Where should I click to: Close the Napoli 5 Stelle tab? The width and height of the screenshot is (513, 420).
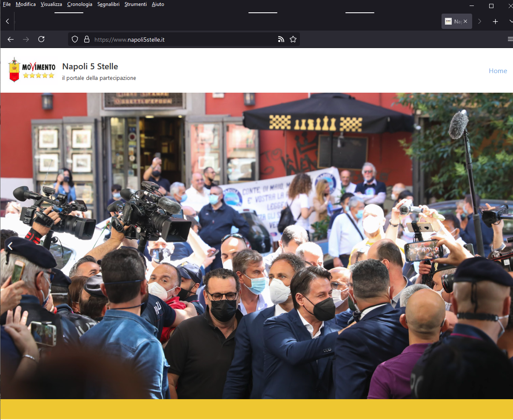(465, 21)
